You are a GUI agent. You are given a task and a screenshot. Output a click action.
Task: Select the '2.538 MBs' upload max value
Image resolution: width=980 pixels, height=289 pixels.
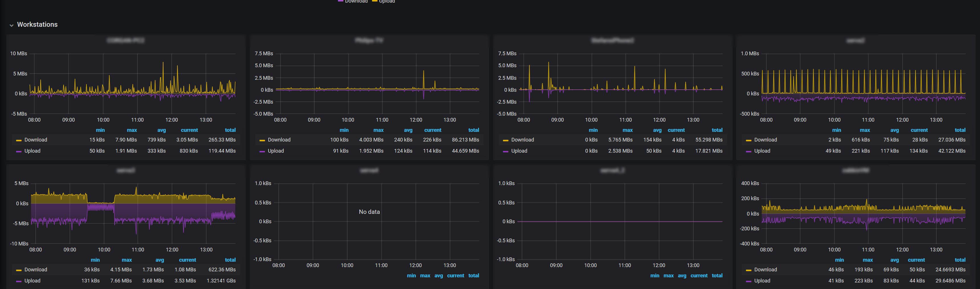pyautogui.click(x=620, y=151)
